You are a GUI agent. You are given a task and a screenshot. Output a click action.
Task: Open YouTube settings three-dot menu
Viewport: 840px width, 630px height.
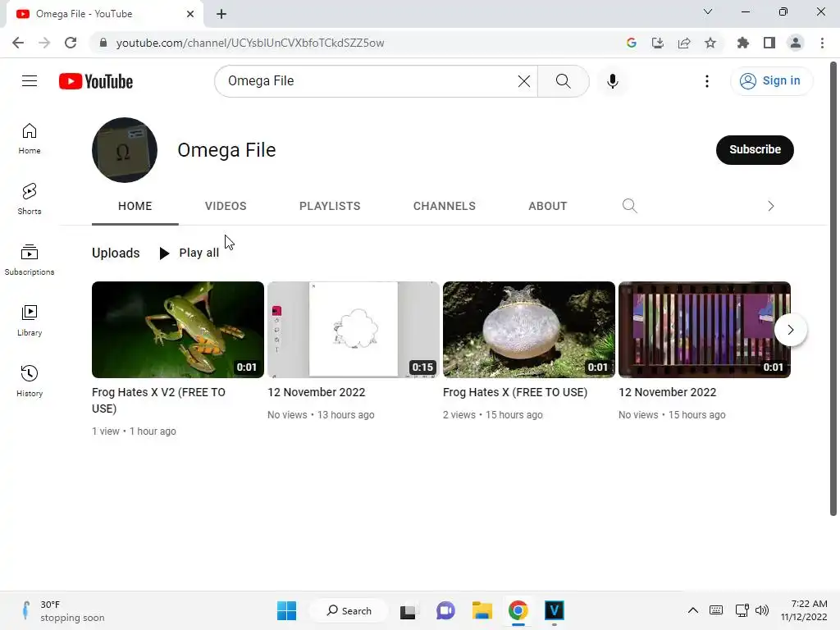click(x=706, y=81)
